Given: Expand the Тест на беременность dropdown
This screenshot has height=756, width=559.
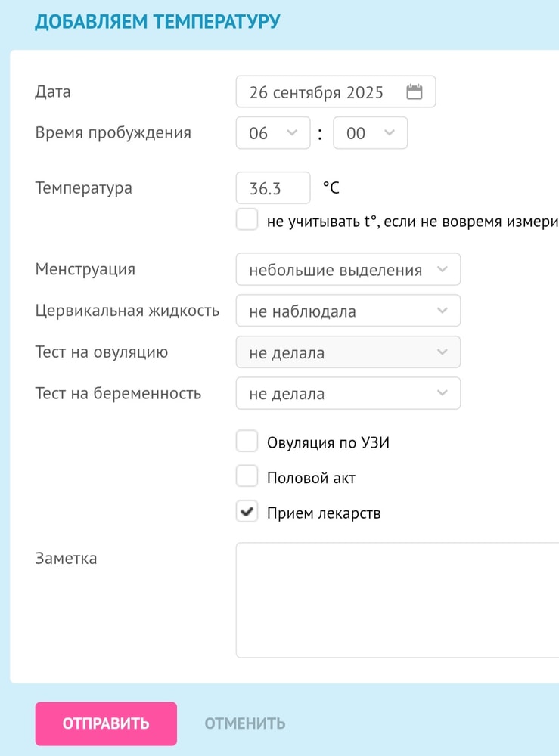Looking at the screenshot, I should (348, 393).
